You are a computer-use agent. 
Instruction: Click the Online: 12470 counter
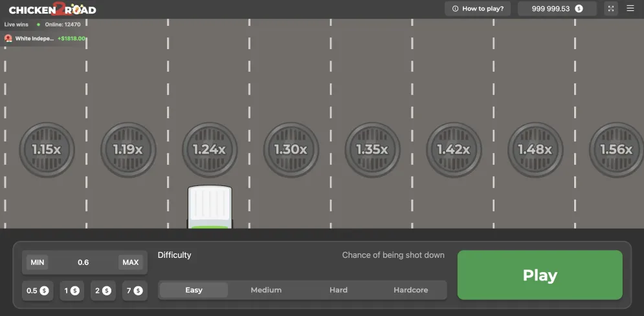pos(63,25)
